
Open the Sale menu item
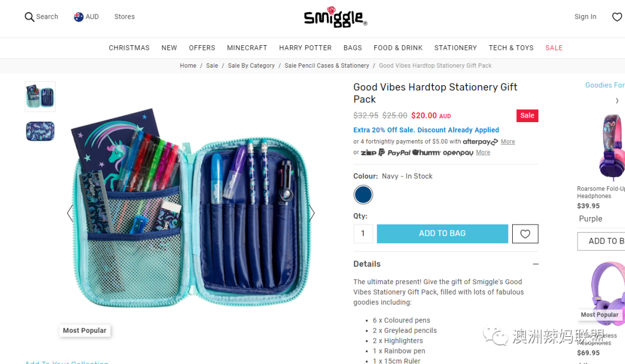(554, 48)
